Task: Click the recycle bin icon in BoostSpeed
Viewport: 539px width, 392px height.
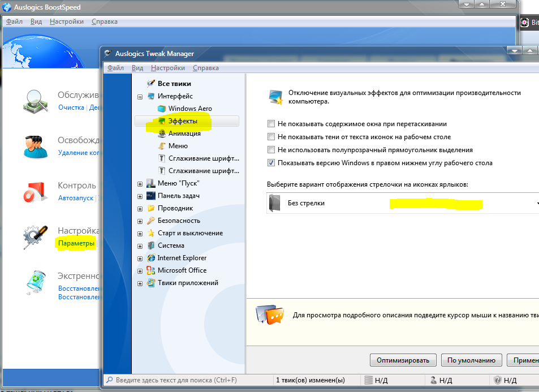Action: pyautogui.click(x=36, y=283)
